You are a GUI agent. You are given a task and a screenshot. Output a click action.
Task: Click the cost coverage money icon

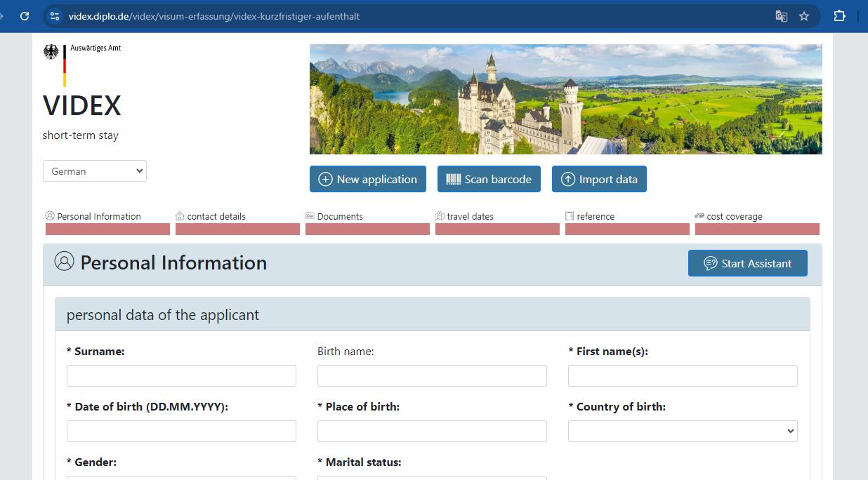pos(700,216)
